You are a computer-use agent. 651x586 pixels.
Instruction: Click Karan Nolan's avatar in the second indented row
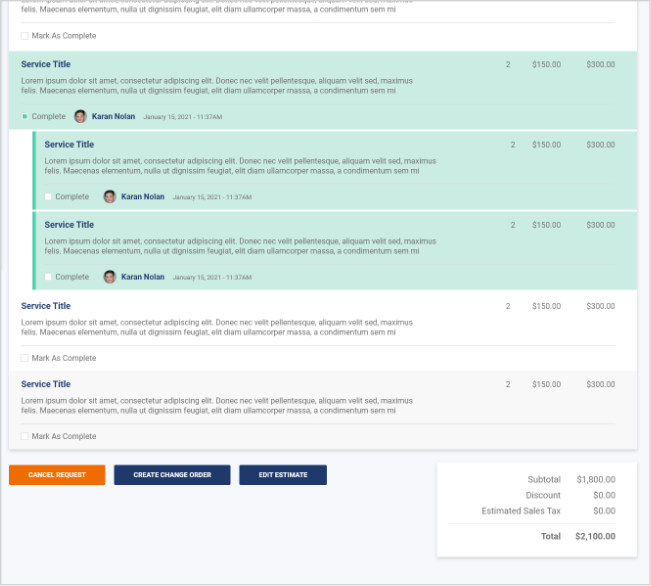(x=110, y=277)
